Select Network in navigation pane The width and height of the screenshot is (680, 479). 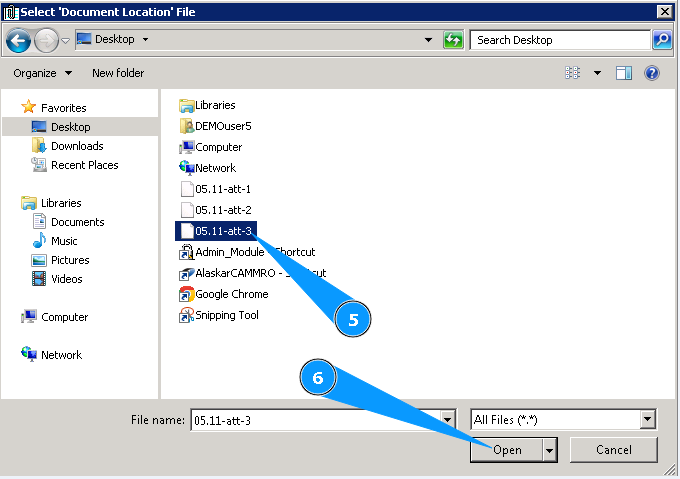(61, 355)
